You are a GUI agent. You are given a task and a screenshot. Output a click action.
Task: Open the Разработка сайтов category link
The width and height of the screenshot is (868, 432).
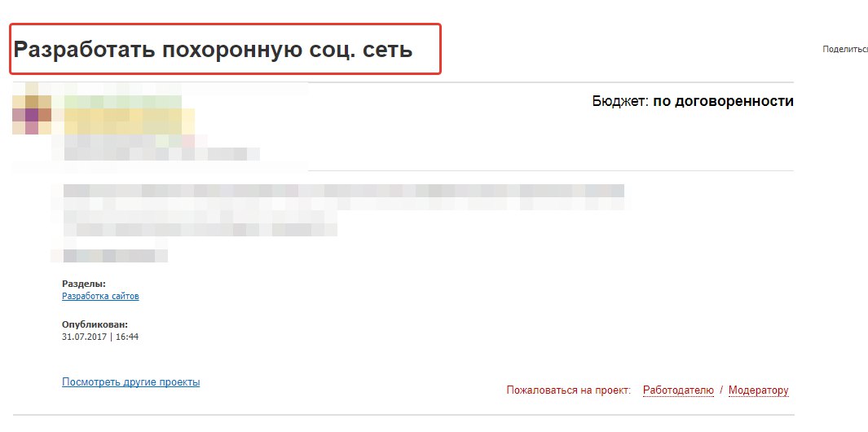(100, 296)
